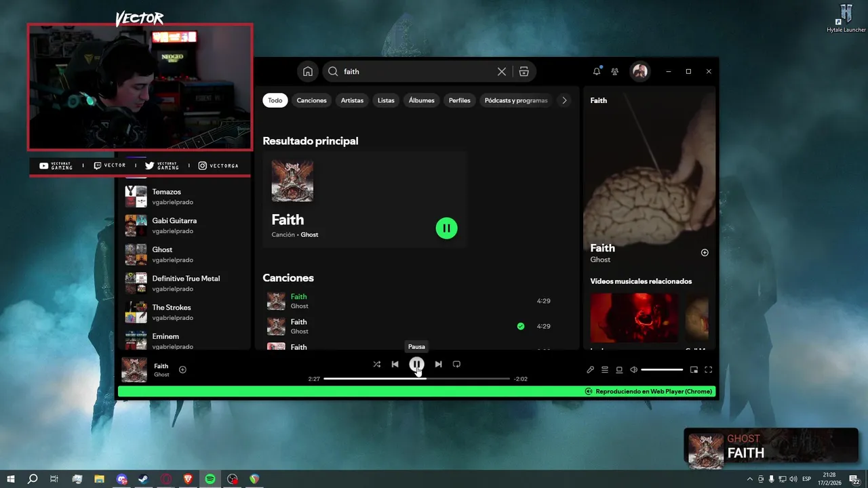Open Eminem playlist in sidebar
Image resolution: width=868 pixels, height=488 pixels.
[x=184, y=341]
